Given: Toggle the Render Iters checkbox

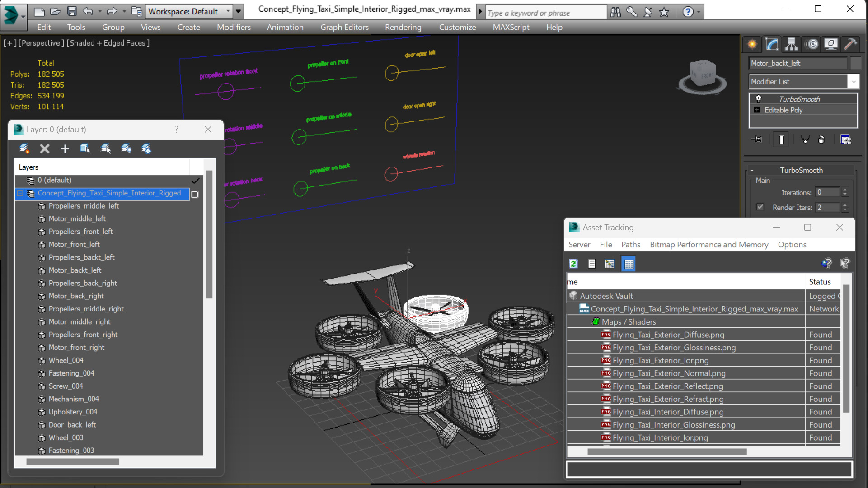Looking at the screenshot, I should pyautogui.click(x=760, y=207).
